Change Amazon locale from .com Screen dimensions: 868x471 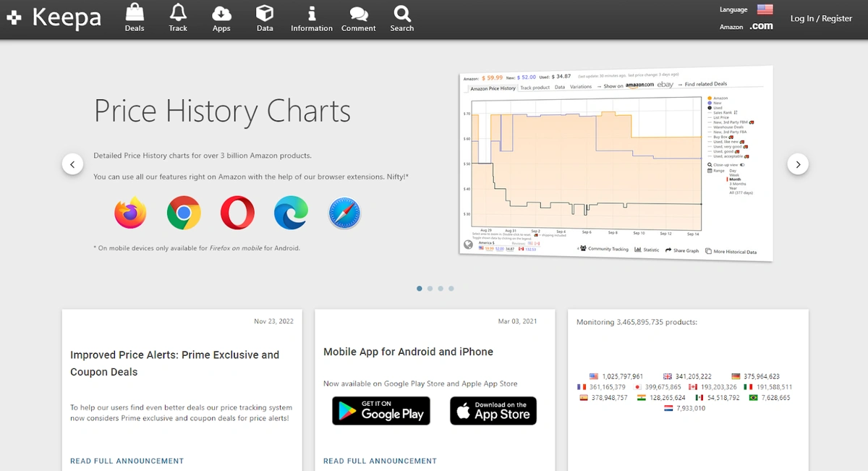click(761, 26)
